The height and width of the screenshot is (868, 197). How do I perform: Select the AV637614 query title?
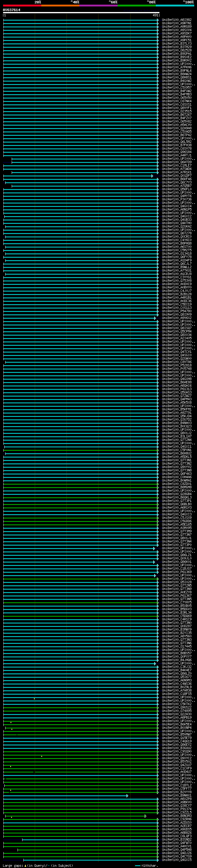(x=11, y=10)
